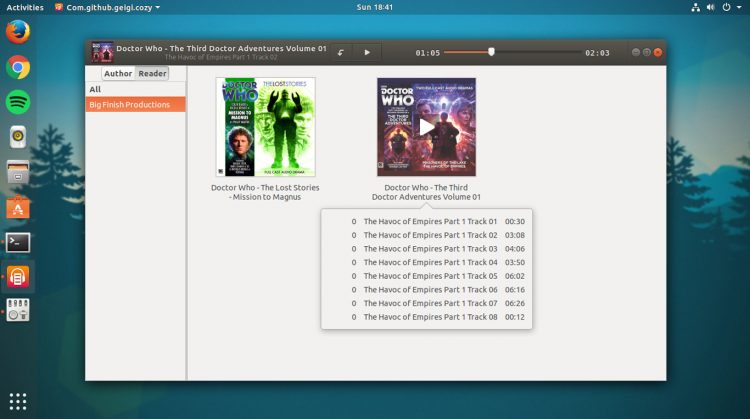The image size is (750, 419).
Task: Launch Firefox from the dock
Action: click(x=18, y=32)
